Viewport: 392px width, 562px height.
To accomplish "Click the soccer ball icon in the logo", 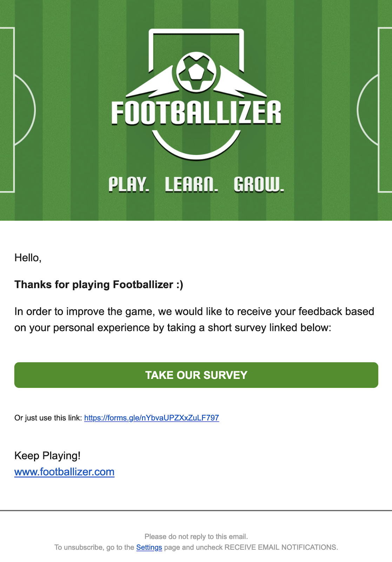I will [196, 72].
